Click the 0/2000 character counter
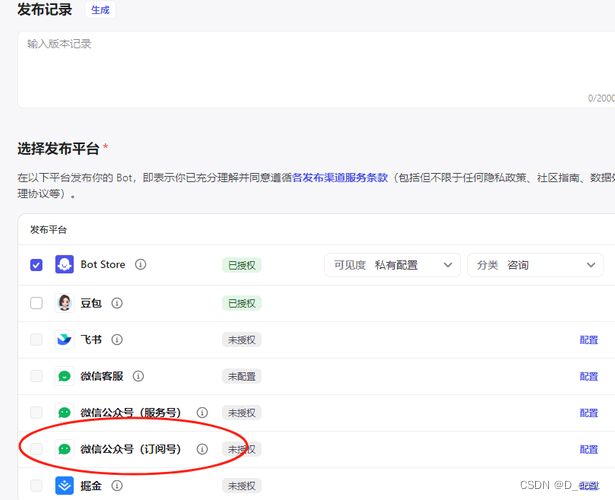 (601, 98)
